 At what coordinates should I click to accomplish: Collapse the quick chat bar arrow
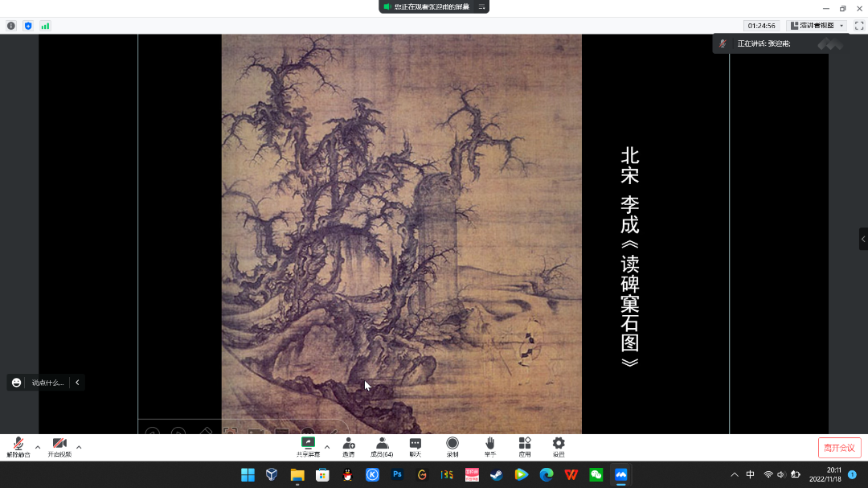point(77,382)
